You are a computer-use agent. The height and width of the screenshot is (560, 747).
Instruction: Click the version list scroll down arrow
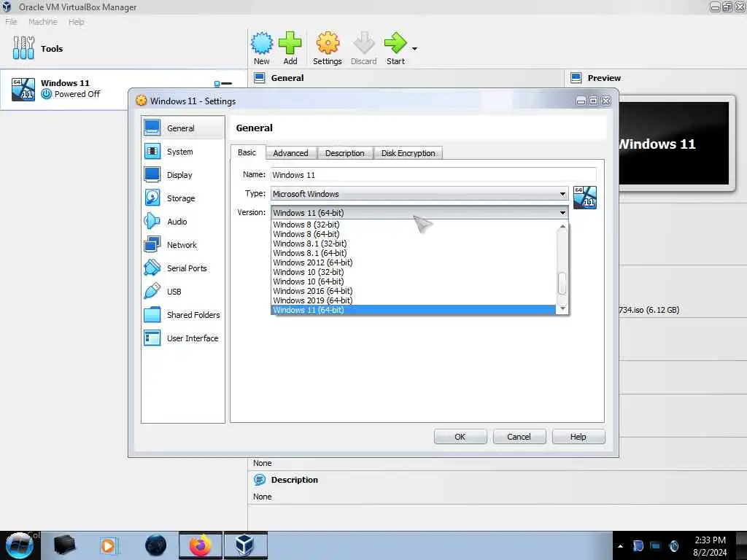click(562, 308)
